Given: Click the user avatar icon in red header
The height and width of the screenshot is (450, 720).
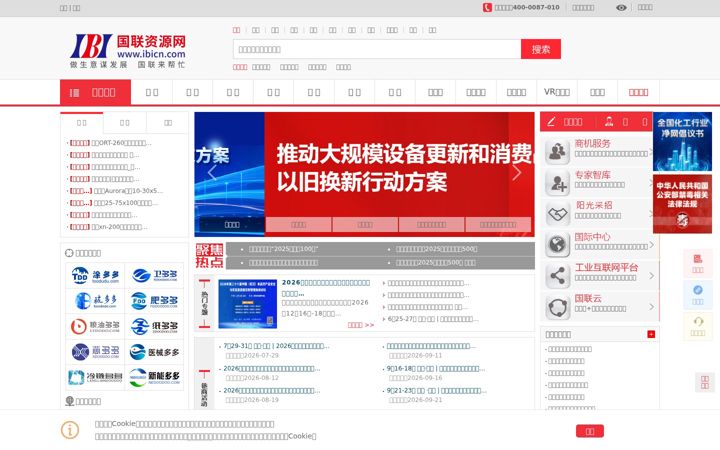Looking at the screenshot, I should (x=609, y=121).
